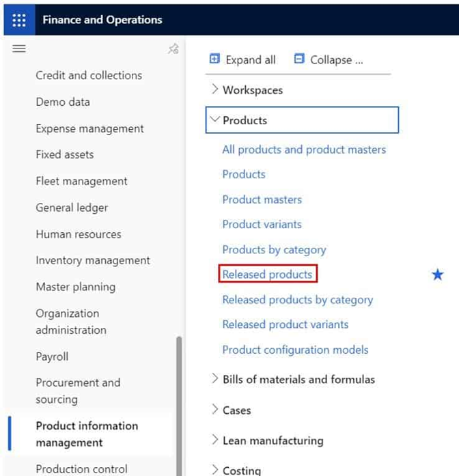Open Credit and collections module
The height and width of the screenshot is (476, 459).
click(x=89, y=75)
